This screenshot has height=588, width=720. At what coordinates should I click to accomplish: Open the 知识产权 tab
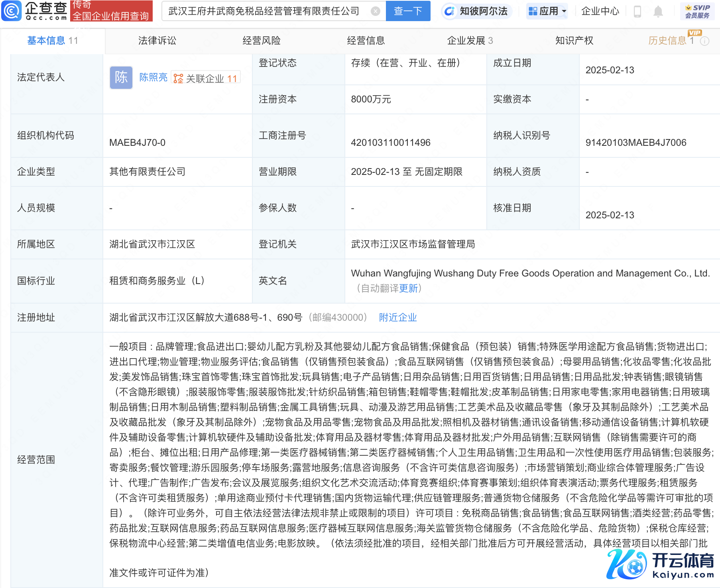(x=574, y=41)
